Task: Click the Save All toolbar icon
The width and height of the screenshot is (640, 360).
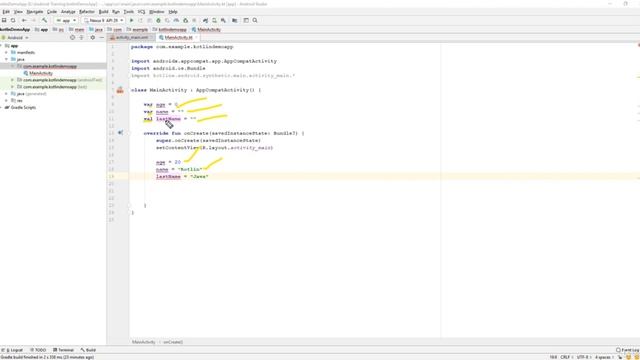Action: click(4, 20)
